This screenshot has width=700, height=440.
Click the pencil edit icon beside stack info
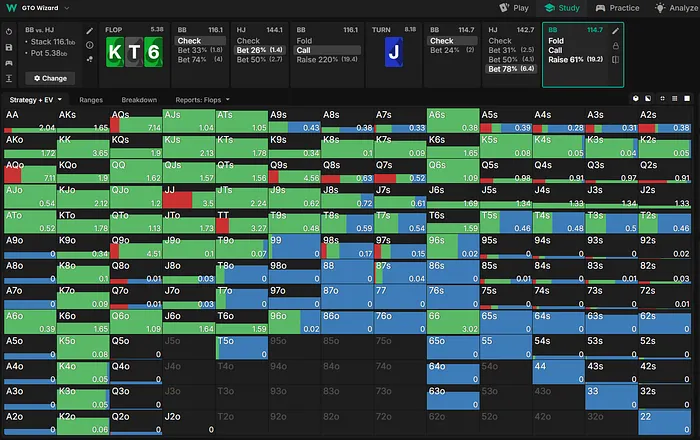click(x=88, y=32)
